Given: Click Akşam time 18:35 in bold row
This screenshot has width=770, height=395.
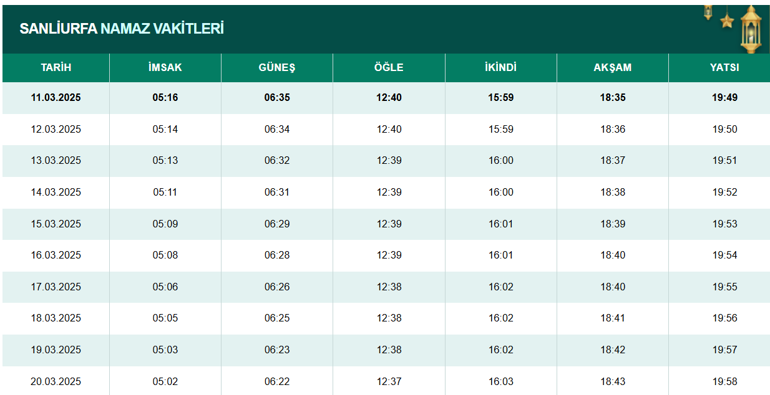Looking at the screenshot, I should [612, 98].
